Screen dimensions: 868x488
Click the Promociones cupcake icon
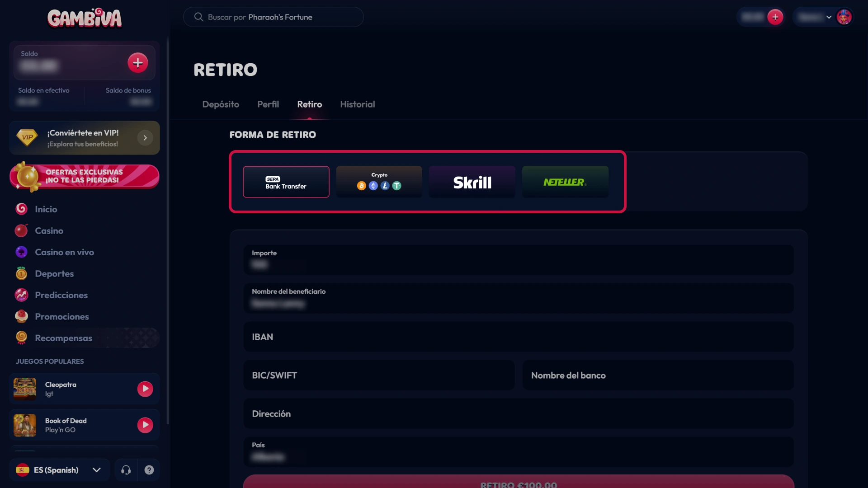[21, 316]
